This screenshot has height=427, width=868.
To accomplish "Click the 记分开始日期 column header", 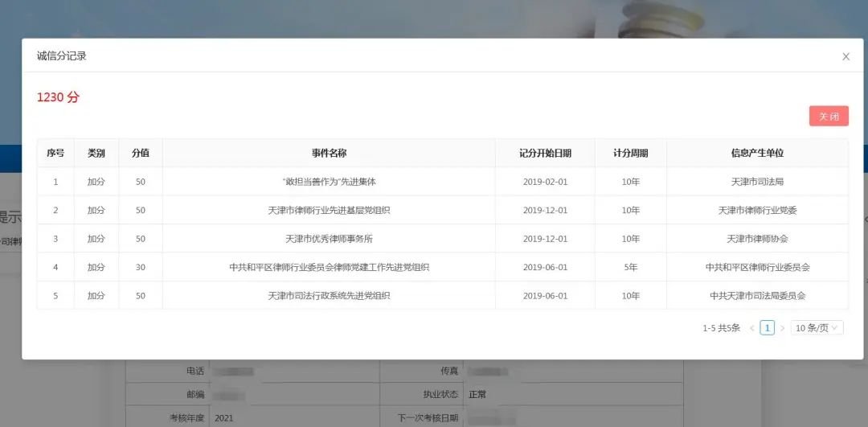I will [x=545, y=153].
